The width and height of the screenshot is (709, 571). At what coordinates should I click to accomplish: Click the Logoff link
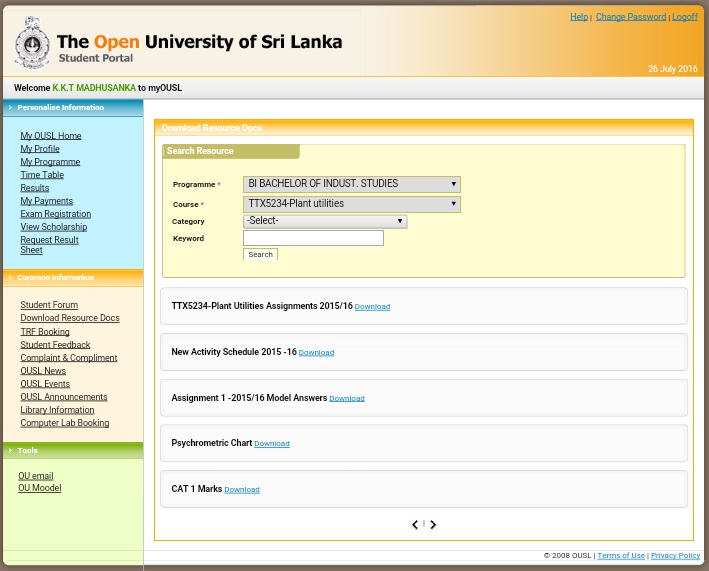click(x=685, y=17)
